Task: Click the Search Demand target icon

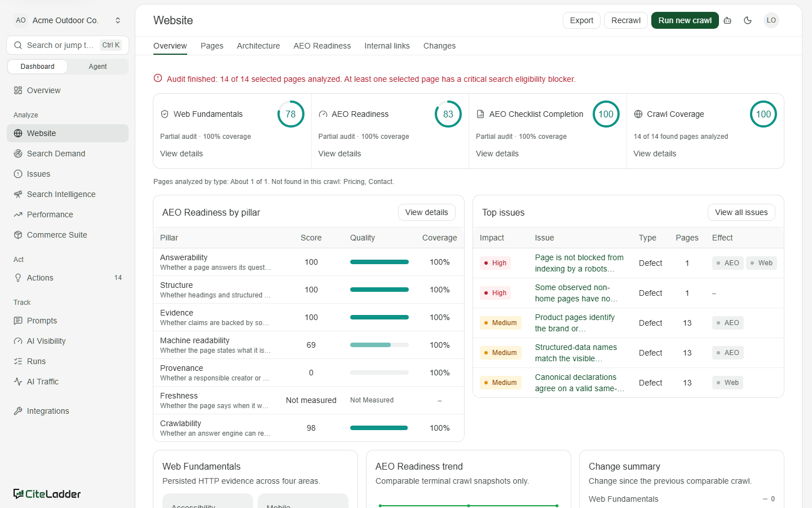Action: 18,154
